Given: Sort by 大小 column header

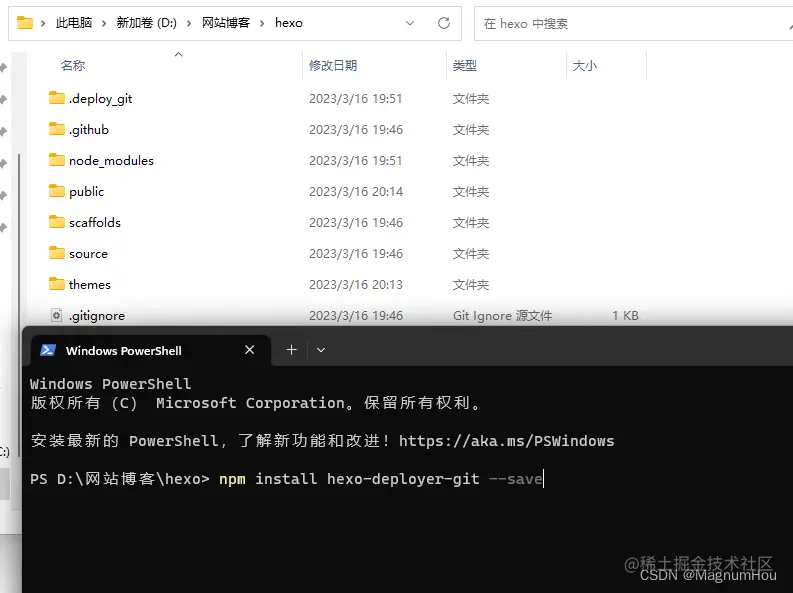Looking at the screenshot, I should (x=585, y=66).
